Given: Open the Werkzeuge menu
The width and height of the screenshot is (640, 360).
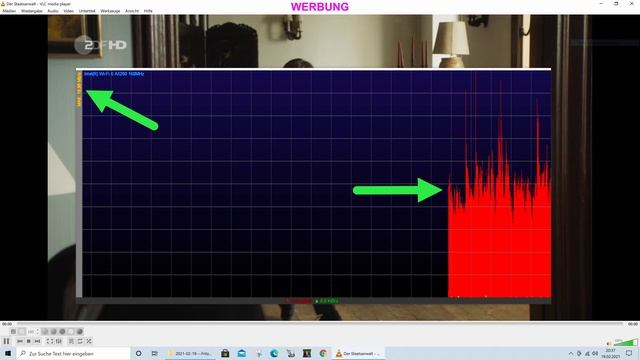Looking at the screenshot, I should coord(110,11).
